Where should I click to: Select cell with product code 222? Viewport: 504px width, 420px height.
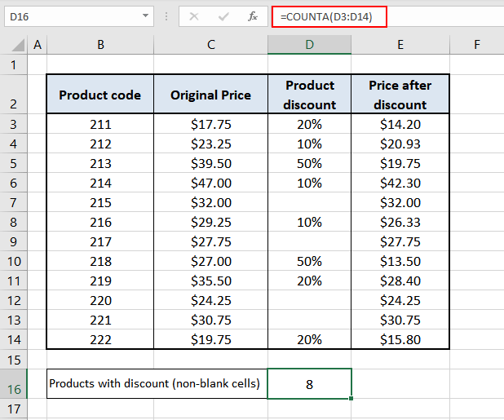click(100, 339)
